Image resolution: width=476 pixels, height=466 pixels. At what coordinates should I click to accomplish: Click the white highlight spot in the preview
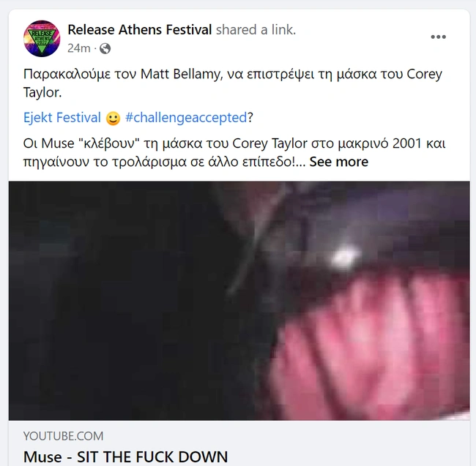click(x=341, y=258)
